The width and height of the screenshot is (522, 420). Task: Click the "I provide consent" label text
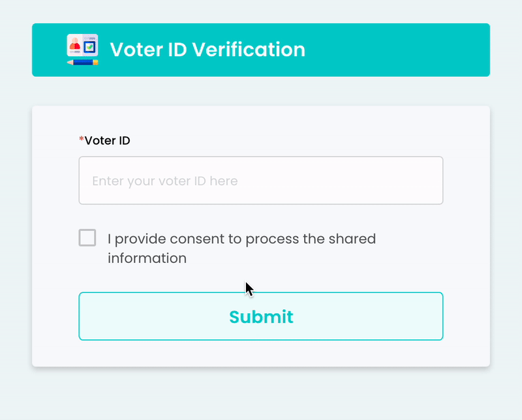pyautogui.click(x=241, y=239)
